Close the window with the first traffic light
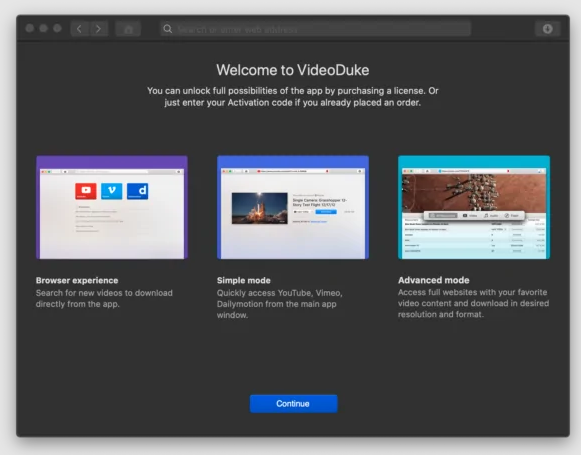 [30, 28]
